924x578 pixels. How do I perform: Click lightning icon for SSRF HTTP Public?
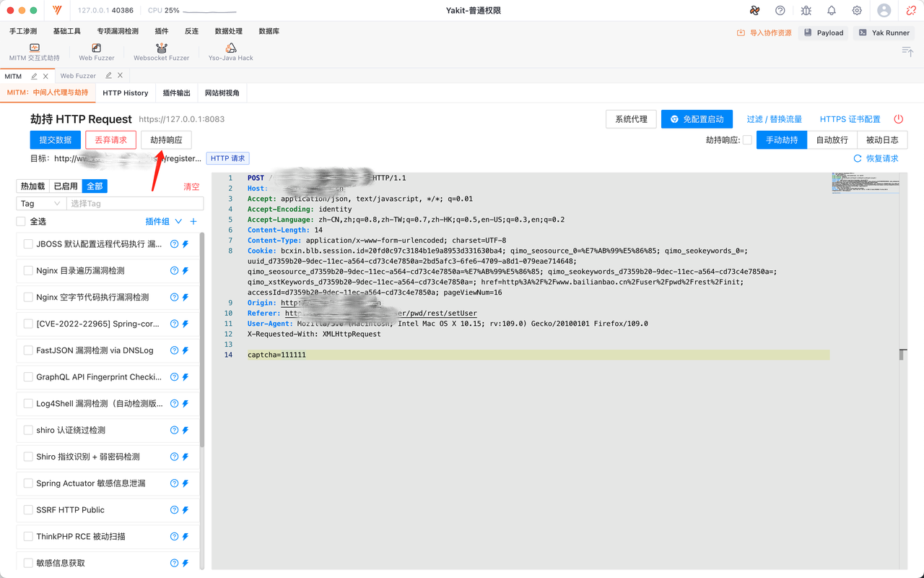pyautogui.click(x=186, y=510)
